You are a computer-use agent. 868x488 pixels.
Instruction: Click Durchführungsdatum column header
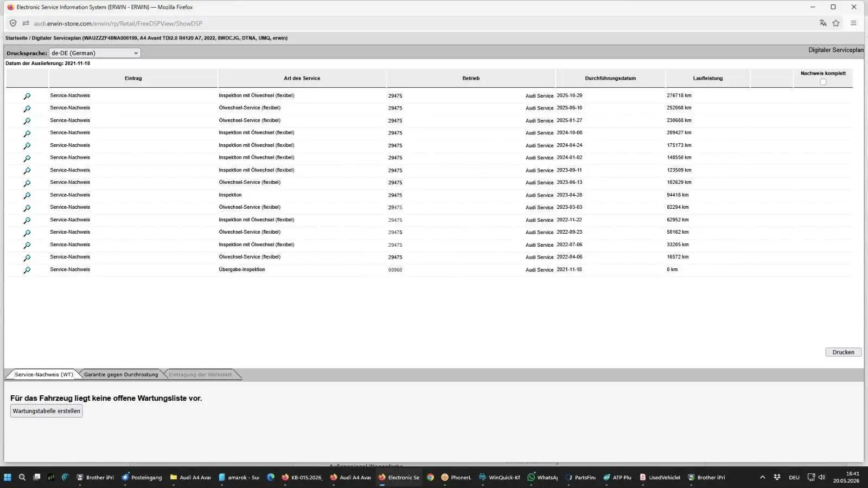(610, 78)
